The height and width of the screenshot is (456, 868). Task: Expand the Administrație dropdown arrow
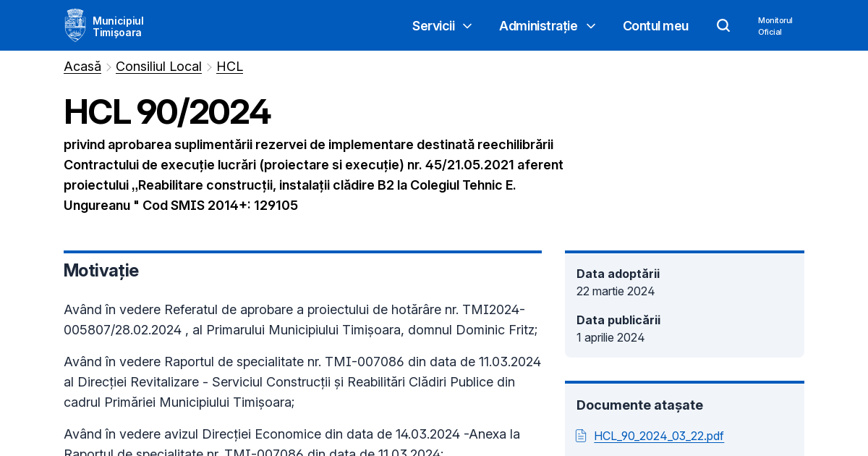tap(591, 26)
